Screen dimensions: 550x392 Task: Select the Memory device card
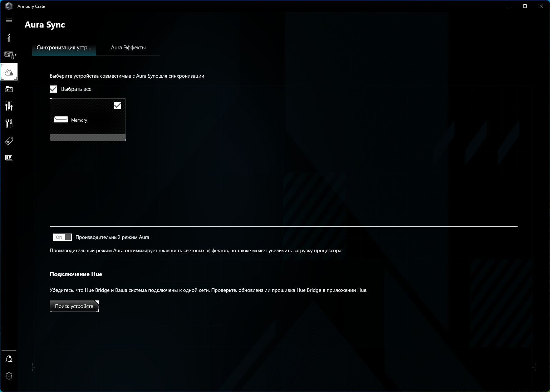88,120
